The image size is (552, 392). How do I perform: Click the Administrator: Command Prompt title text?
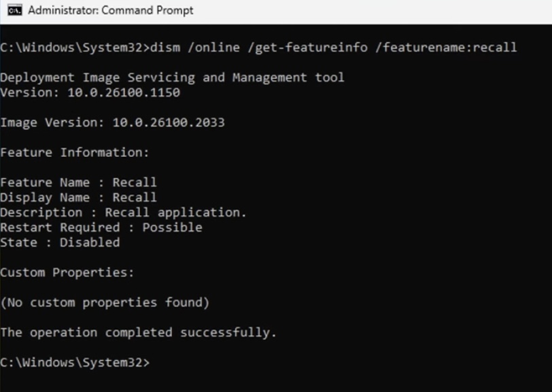(111, 11)
